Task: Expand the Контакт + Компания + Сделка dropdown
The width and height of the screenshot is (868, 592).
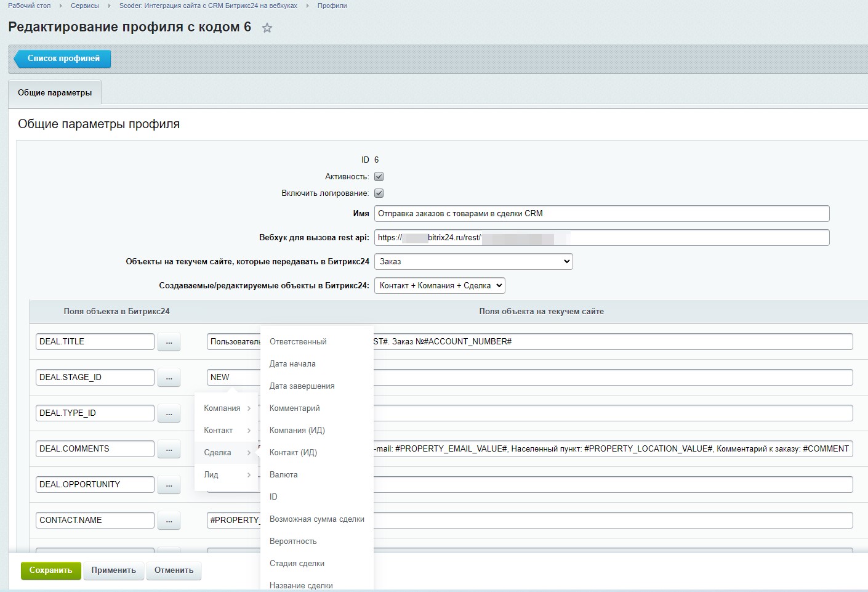Action: point(440,286)
